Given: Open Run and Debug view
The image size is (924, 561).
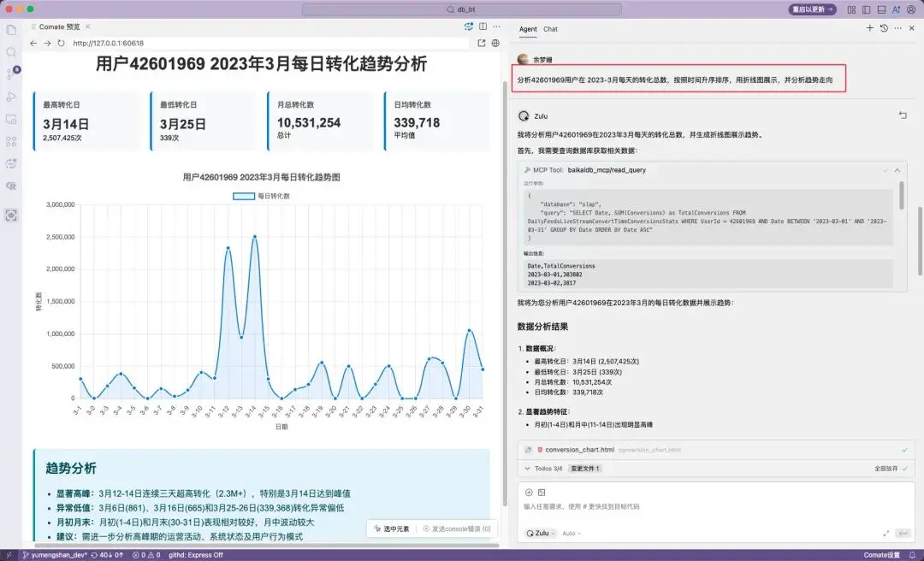Looking at the screenshot, I should pos(11,97).
